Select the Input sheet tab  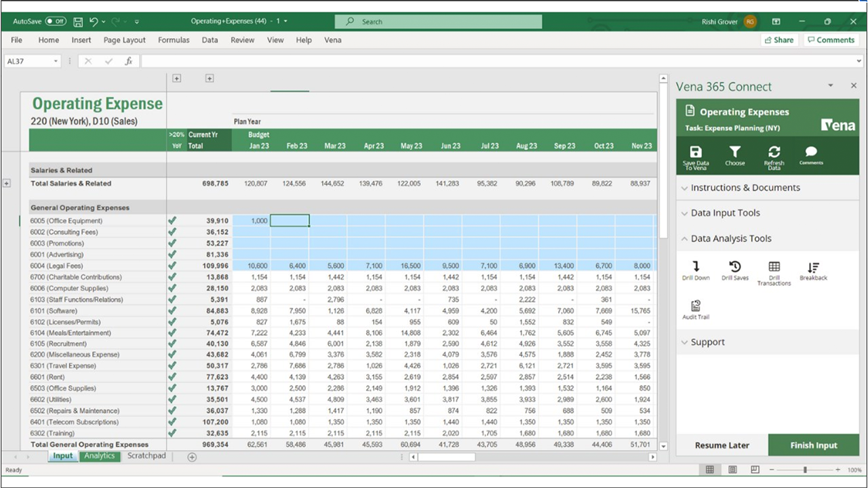pyautogui.click(x=63, y=456)
